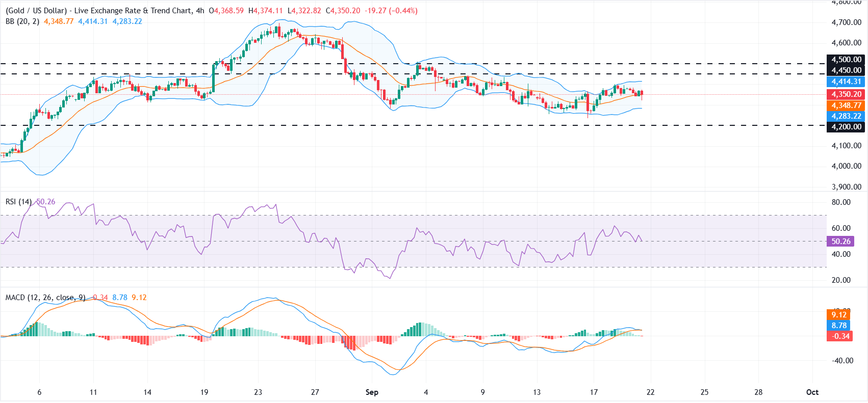Click the Oct label on the time axis

tap(812, 392)
